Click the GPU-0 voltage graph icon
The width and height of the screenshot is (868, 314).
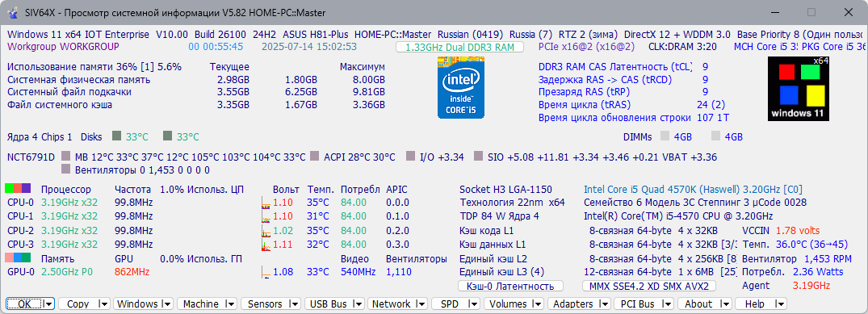266,272
